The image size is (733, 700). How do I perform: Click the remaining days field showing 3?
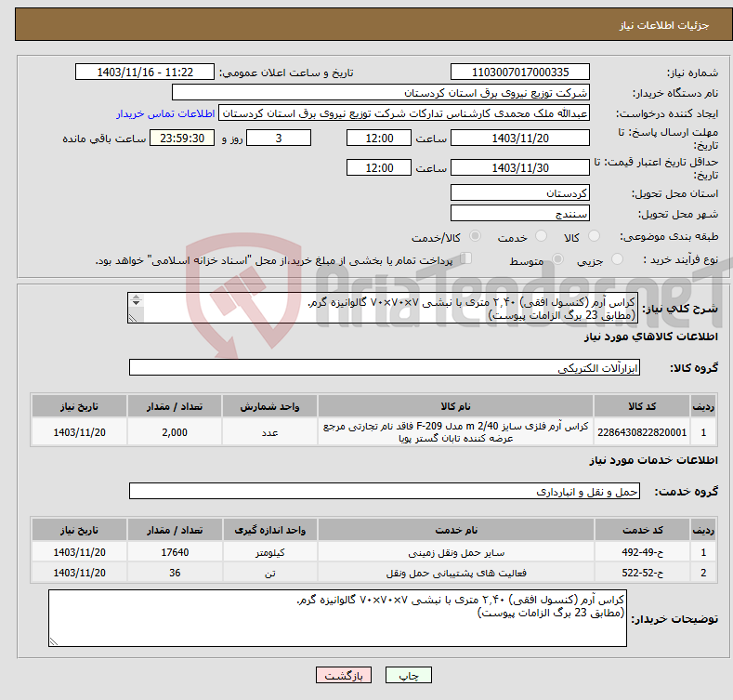(x=279, y=138)
